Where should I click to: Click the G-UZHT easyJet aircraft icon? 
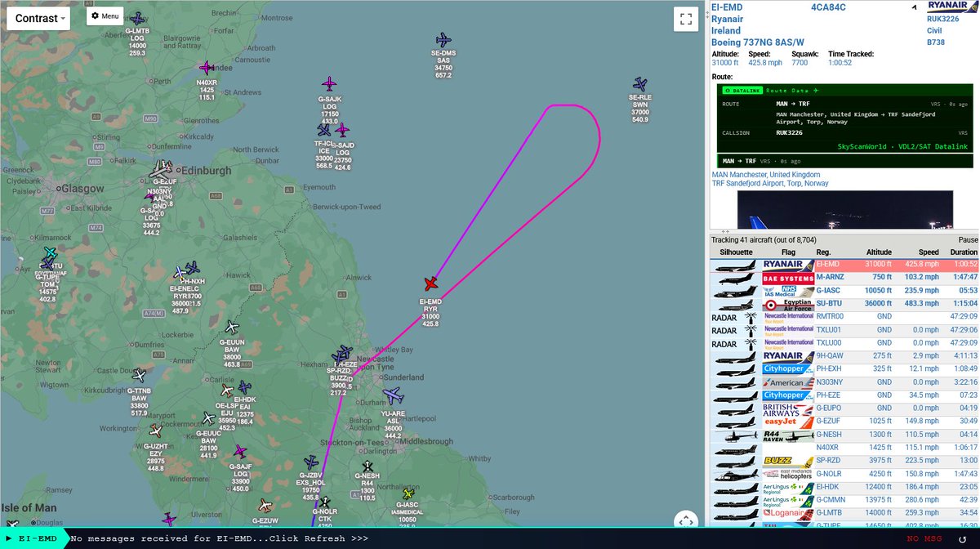click(x=155, y=431)
